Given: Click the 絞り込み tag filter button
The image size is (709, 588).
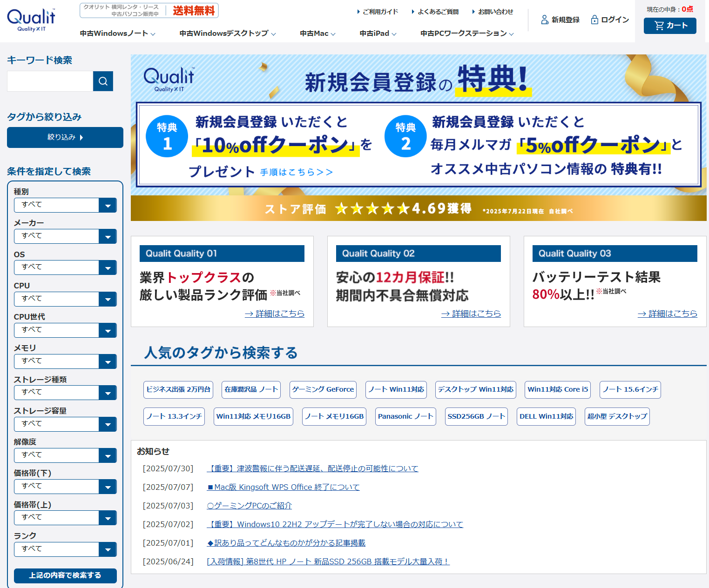Looking at the screenshot, I should [x=65, y=137].
